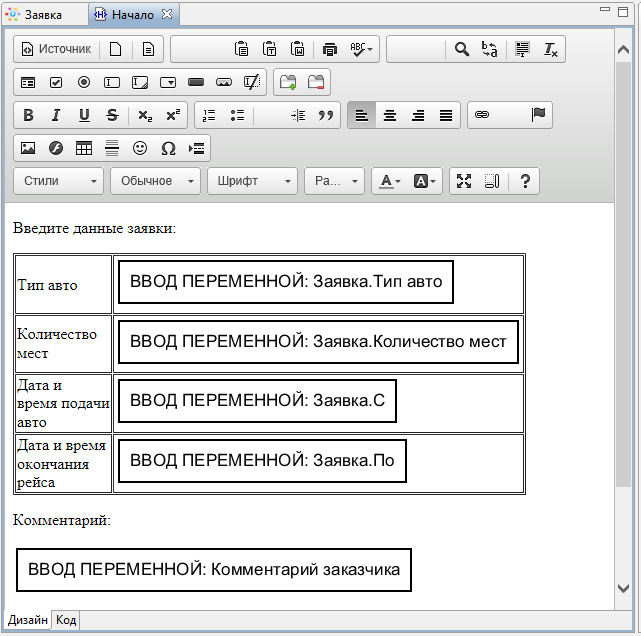This screenshot has width=641, height=636.
Task: Align text right
Action: click(x=418, y=115)
